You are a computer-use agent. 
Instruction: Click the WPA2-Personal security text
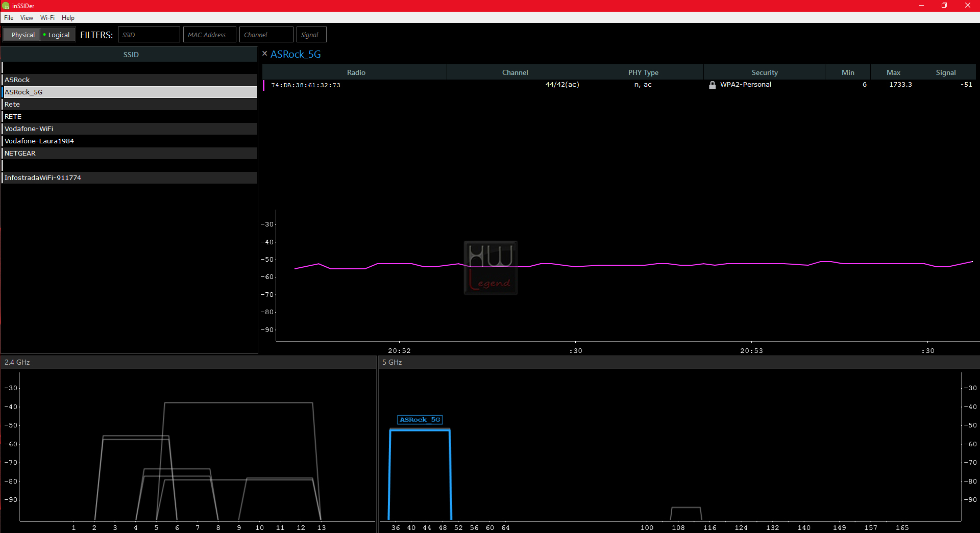pos(746,85)
